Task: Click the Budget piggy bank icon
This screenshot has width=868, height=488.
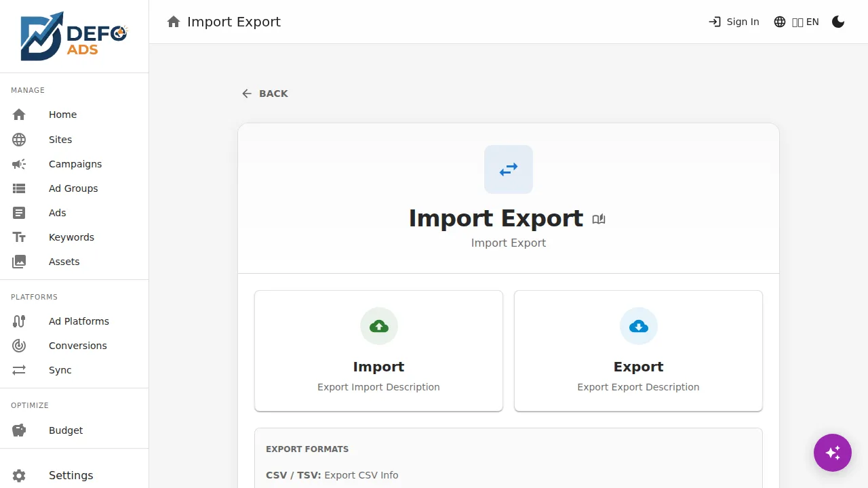Action: pos(19,430)
